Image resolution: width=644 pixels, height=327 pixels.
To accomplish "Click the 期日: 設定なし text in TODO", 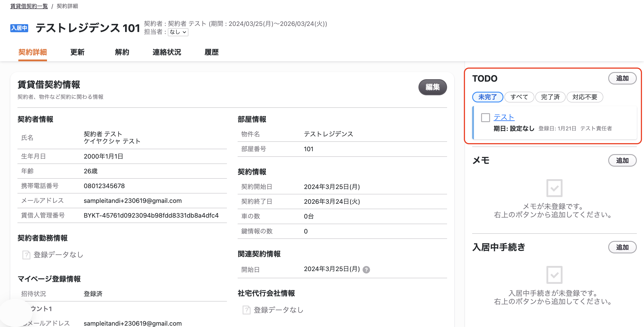I will pyautogui.click(x=514, y=128).
